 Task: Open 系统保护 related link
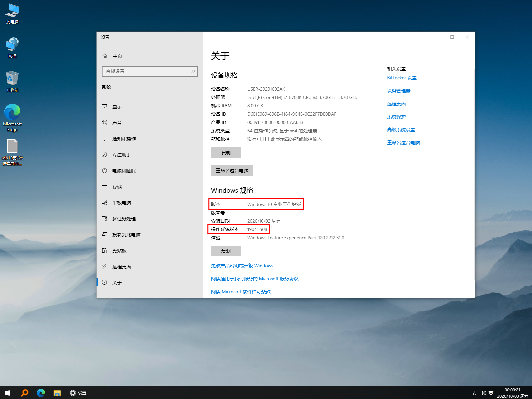coord(397,117)
